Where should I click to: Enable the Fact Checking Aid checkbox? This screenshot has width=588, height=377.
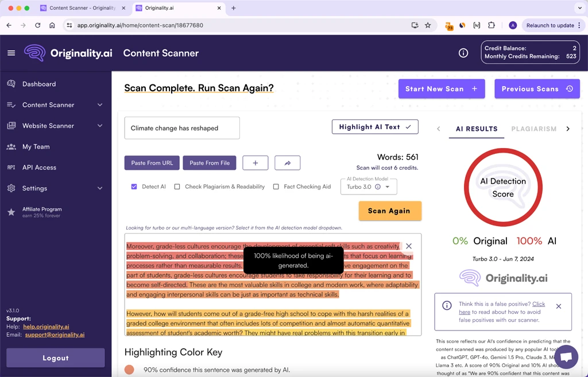(276, 186)
